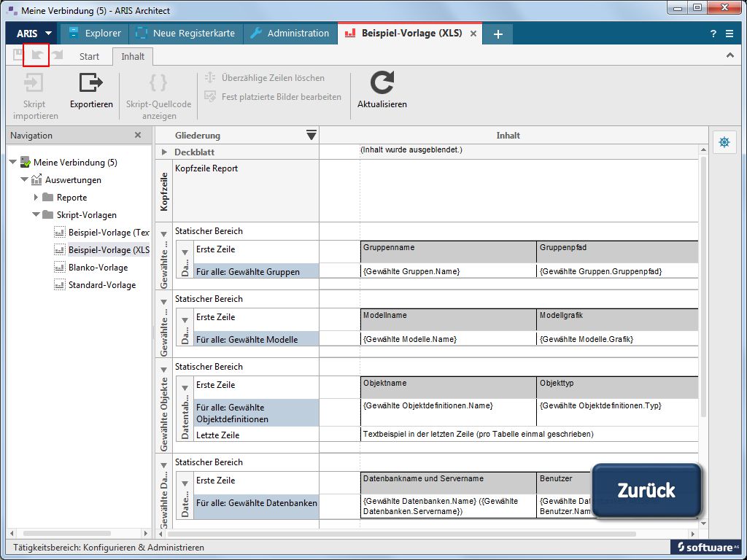Viewport: 747px width, 560px height.
Task: Collapse the Statischer Bereich section above Gewählte Modelle
Action: [164, 301]
